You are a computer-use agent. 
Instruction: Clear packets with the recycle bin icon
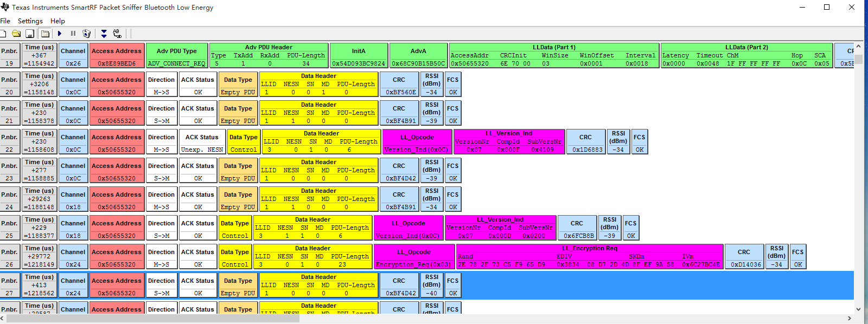(x=86, y=34)
